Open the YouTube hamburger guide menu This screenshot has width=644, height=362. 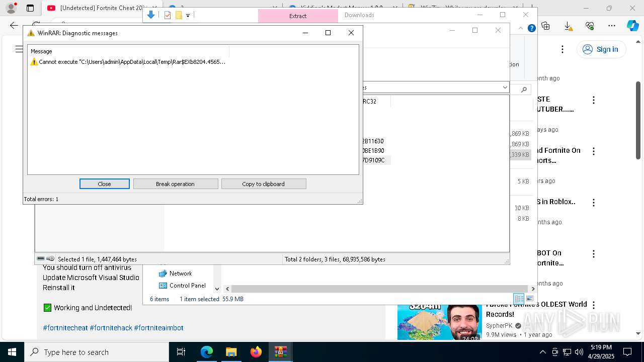(x=19, y=49)
